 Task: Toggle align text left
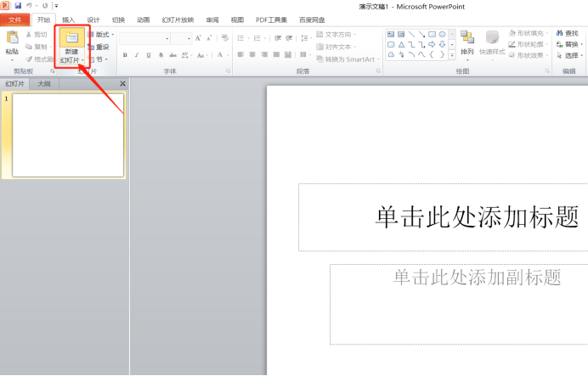point(240,55)
